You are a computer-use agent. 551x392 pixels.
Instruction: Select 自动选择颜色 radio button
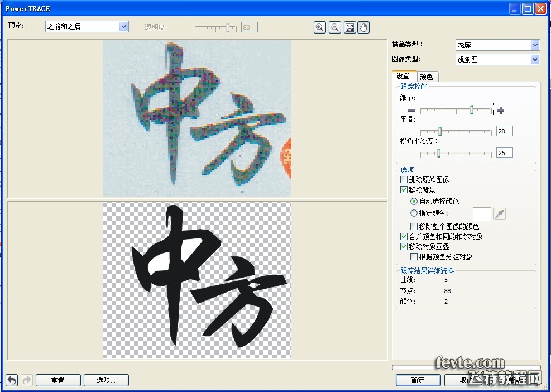414,202
